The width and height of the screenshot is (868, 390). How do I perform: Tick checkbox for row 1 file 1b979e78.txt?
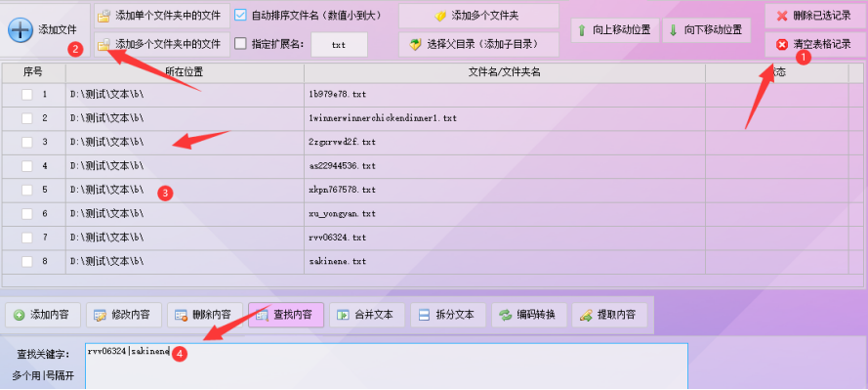(x=26, y=95)
